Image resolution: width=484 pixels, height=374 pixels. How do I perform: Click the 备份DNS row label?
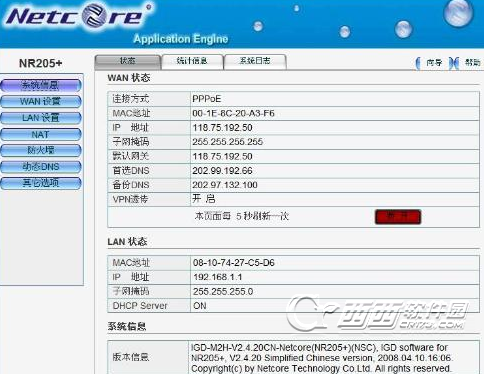pos(131,185)
